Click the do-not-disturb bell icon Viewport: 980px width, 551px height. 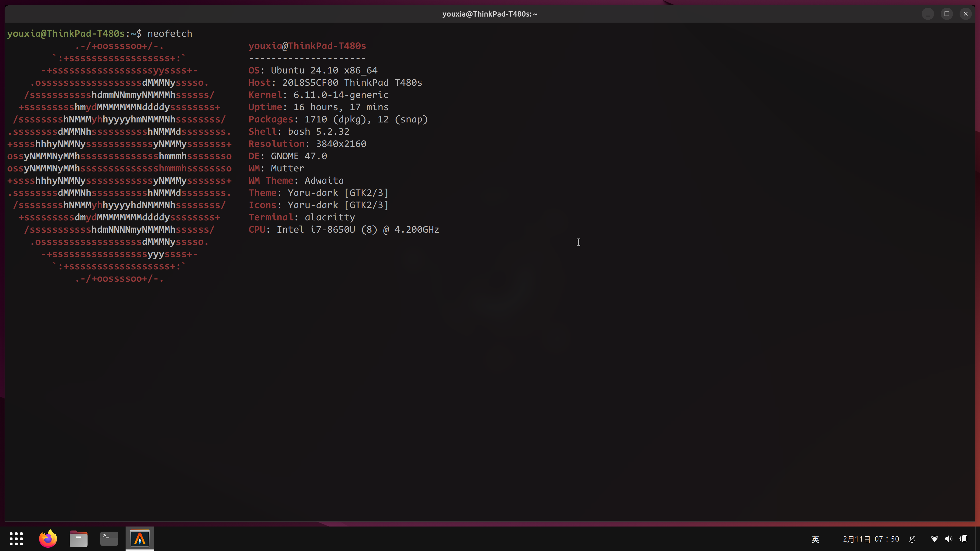[x=912, y=539]
